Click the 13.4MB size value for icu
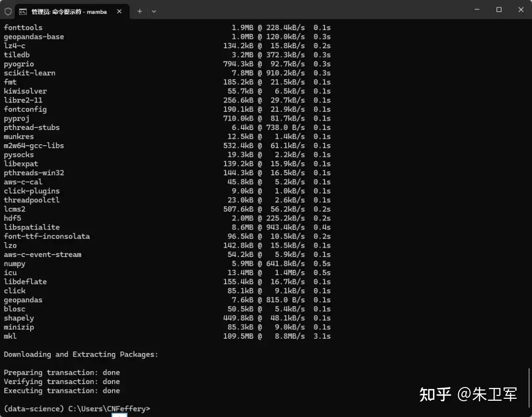This screenshot has width=532, height=417. [240, 273]
